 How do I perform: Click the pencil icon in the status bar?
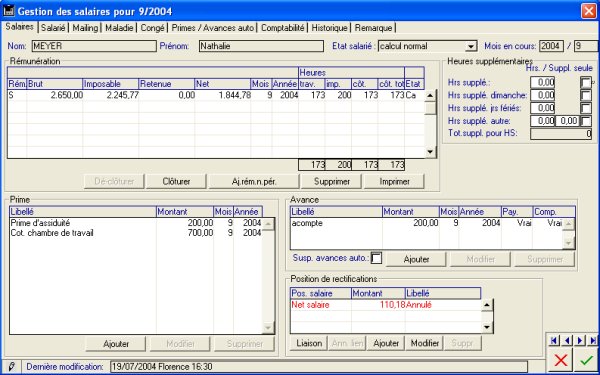(x=11, y=367)
